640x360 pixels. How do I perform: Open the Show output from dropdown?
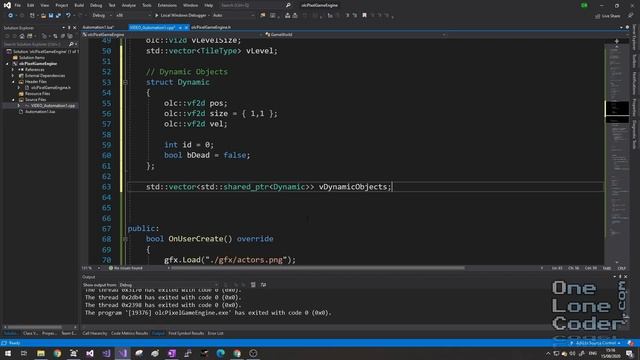pyautogui.click(x=169, y=285)
